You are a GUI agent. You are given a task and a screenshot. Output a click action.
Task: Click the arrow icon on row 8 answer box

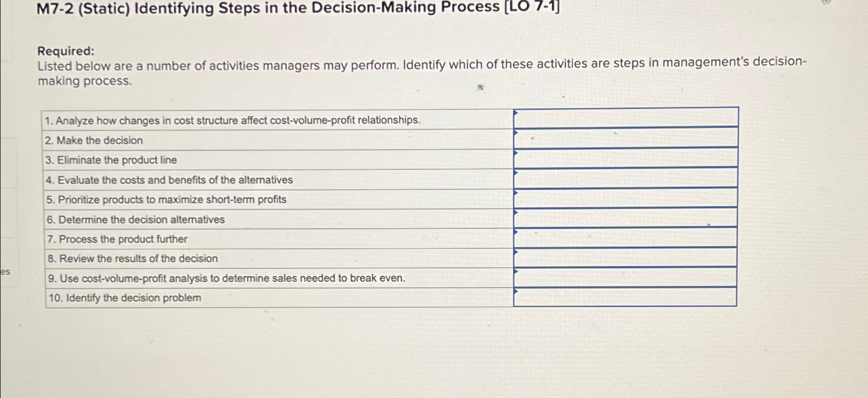pyautogui.click(x=517, y=253)
